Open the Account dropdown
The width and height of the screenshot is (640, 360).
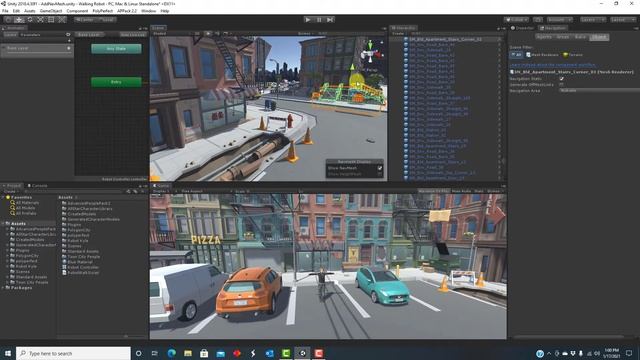tap(560, 20)
